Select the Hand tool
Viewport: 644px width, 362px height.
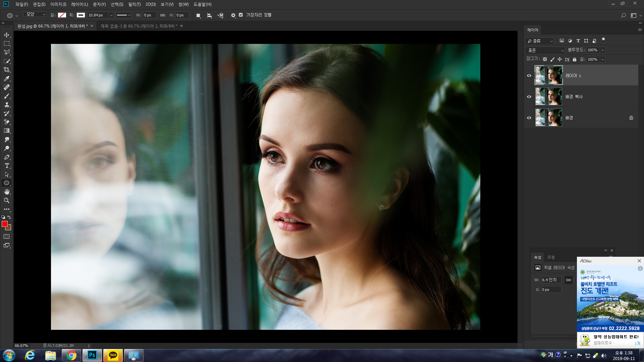(x=7, y=192)
